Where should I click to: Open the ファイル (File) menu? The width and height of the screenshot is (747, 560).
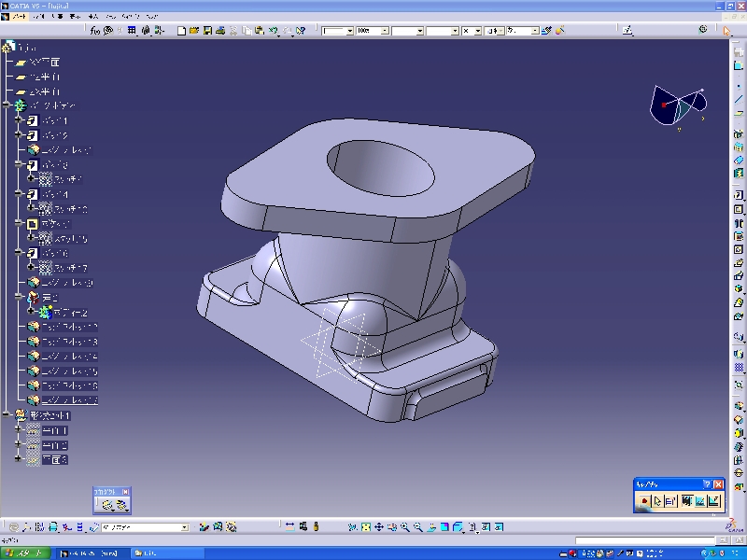click(x=38, y=17)
